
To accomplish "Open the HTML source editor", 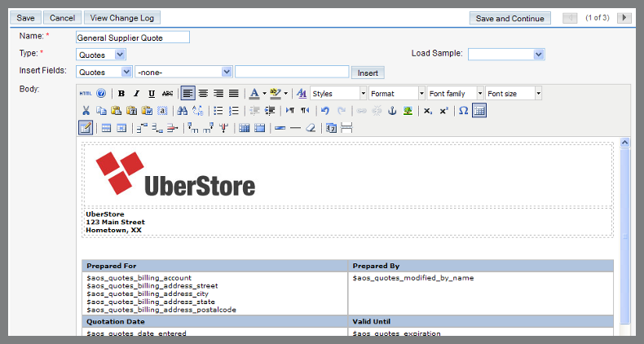I will coord(86,94).
